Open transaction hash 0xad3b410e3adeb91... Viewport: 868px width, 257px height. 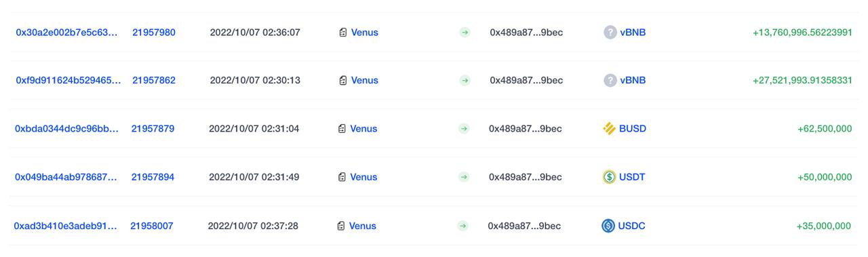(x=65, y=226)
